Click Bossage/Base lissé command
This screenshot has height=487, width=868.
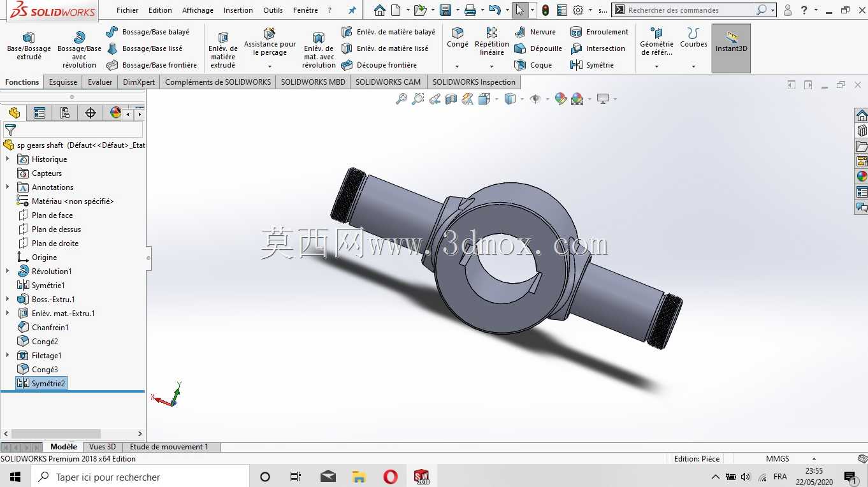pos(145,48)
